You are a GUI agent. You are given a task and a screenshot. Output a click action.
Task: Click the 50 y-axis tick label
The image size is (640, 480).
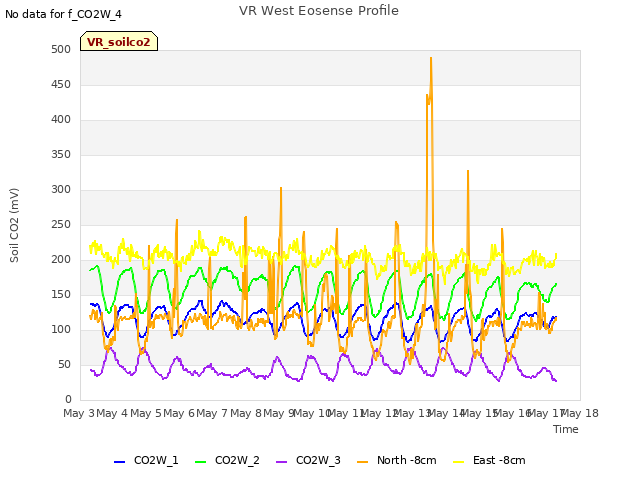click(64, 364)
